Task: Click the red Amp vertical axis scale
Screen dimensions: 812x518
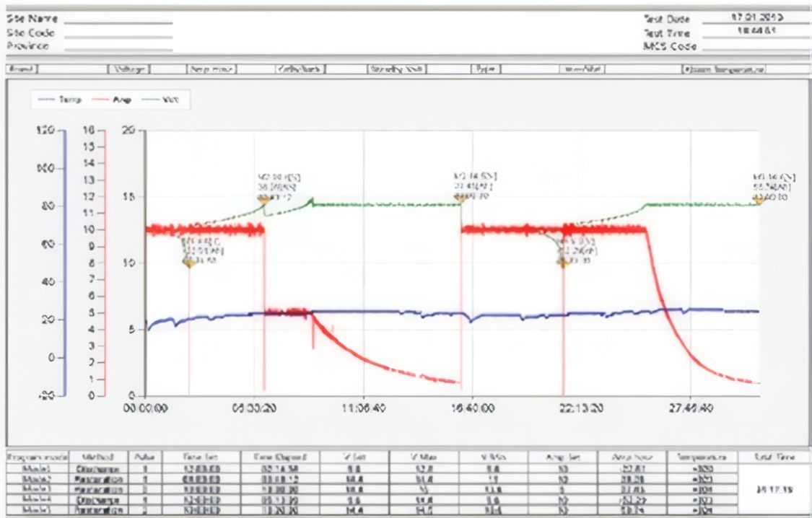Action: click(106, 263)
